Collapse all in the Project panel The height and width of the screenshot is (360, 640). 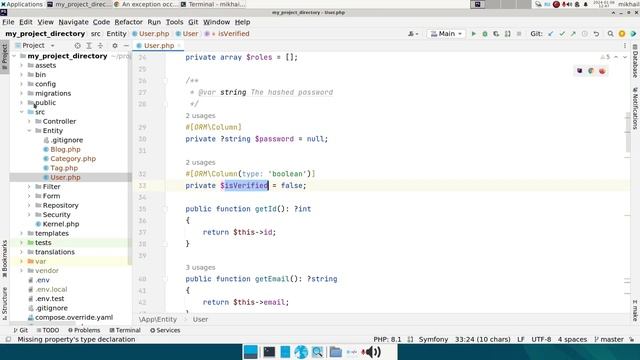(x=100, y=46)
